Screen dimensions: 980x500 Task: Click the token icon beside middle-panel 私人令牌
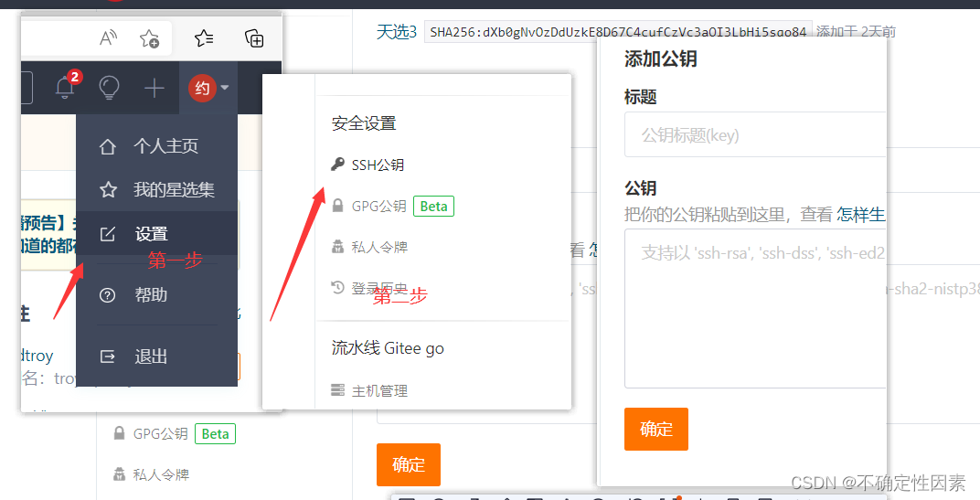(x=337, y=247)
